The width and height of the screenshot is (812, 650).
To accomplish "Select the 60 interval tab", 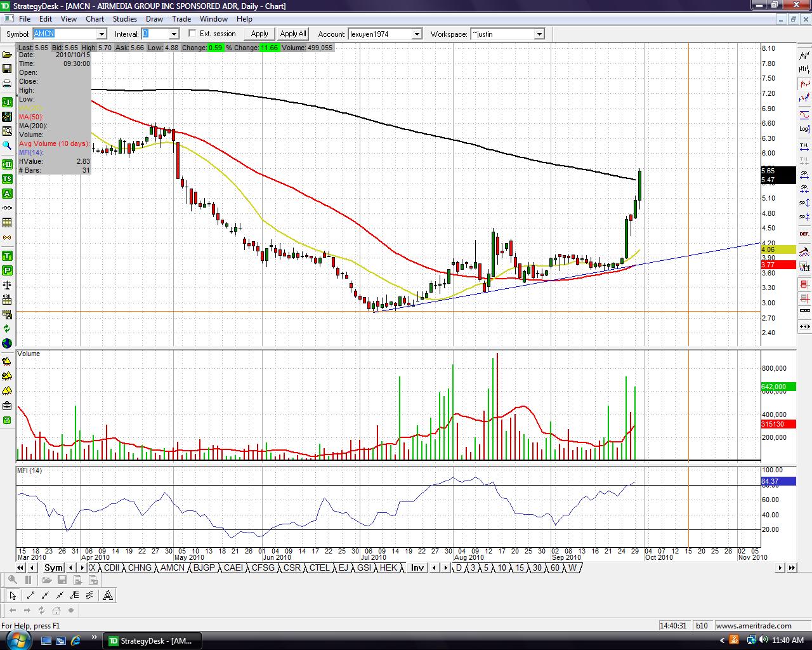I will pyautogui.click(x=555, y=568).
